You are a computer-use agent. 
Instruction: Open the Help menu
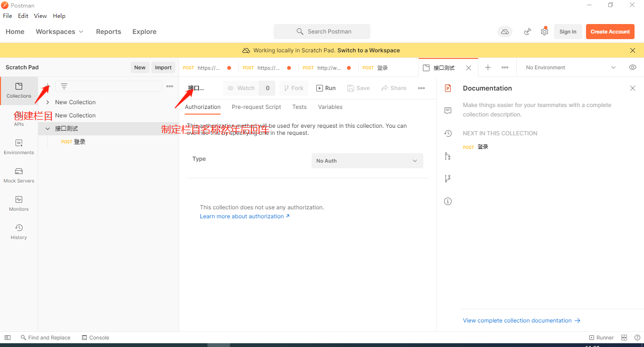59,16
